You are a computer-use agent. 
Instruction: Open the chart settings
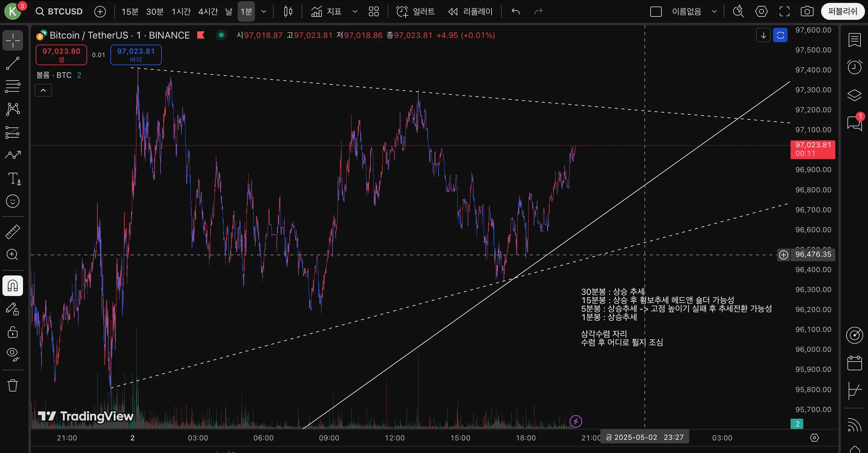coord(761,11)
